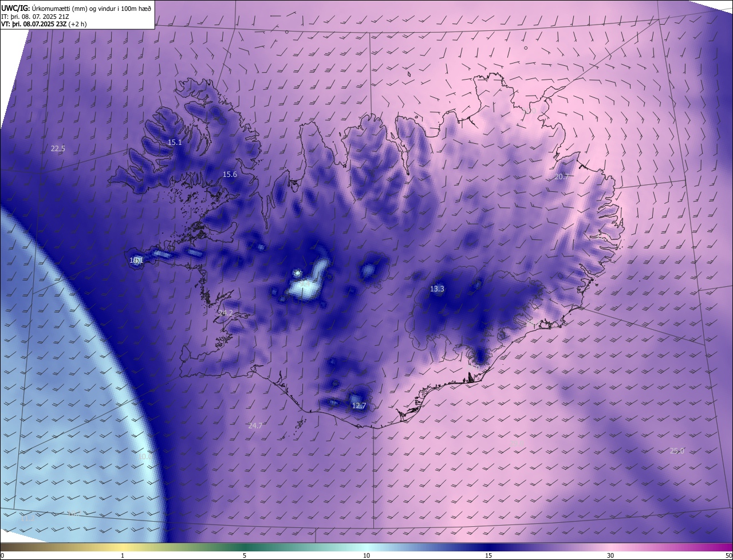Click the '1' tick on color scale

(x=123, y=555)
